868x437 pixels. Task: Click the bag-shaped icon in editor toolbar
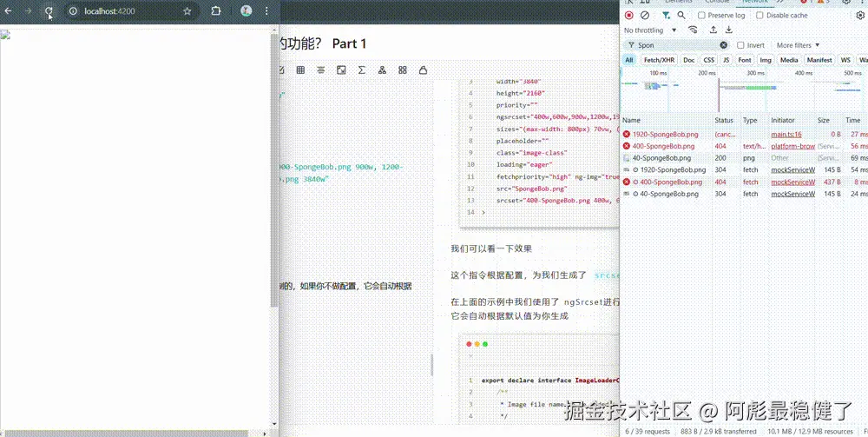(x=423, y=70)
